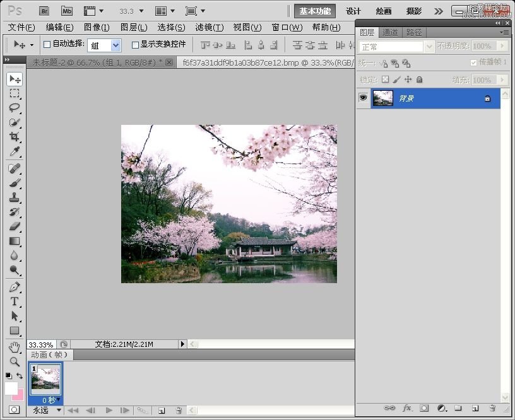Toggle lock image pixels brush icon

(x=396, y=79)
